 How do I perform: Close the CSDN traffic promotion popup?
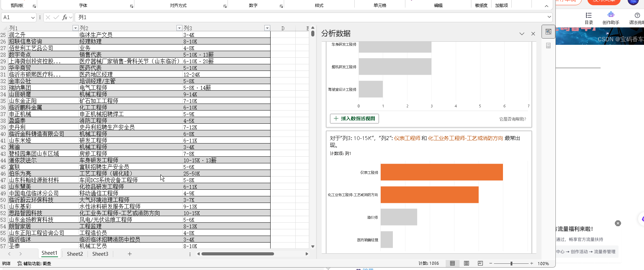618,223
